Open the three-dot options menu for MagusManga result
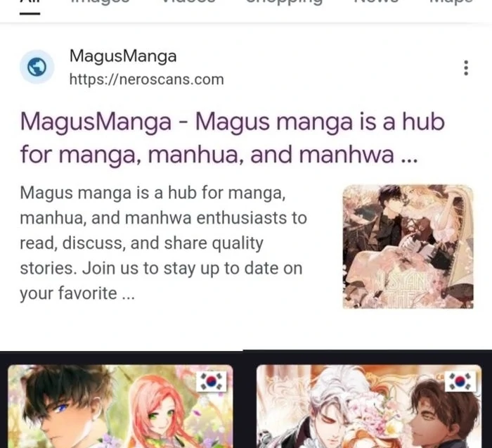492x448 pixels. tap(466, 68)
